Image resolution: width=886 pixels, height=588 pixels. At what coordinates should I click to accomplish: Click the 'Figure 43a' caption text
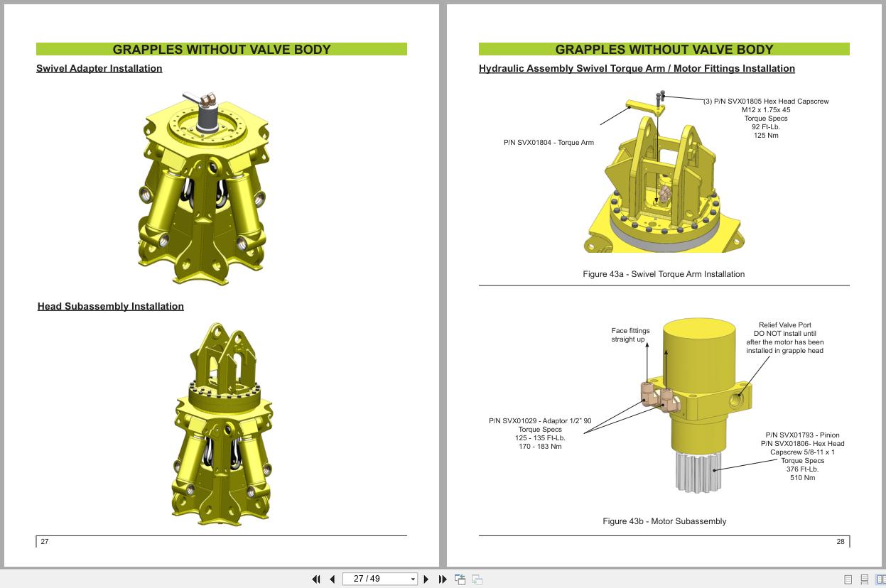(663, 274)
